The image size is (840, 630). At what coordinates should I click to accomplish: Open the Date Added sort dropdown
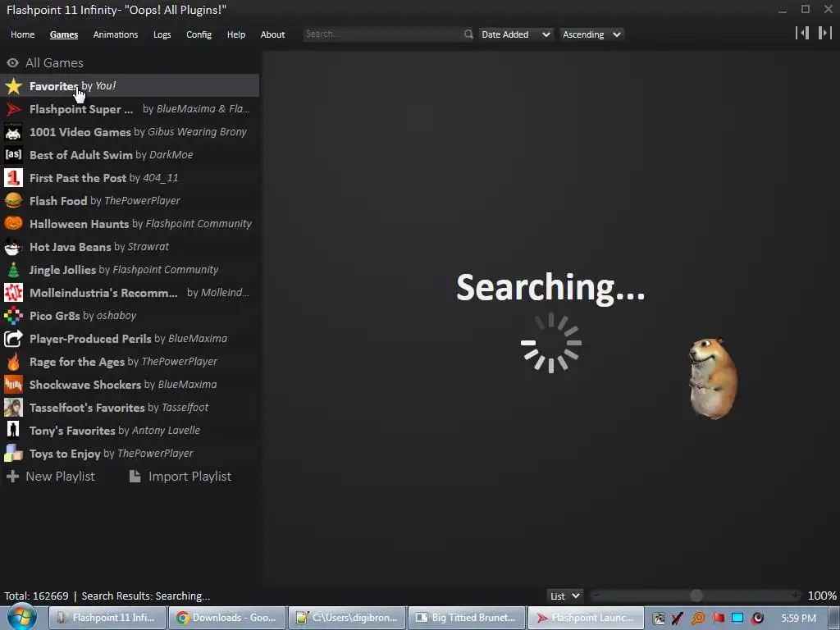pos(515,34)
